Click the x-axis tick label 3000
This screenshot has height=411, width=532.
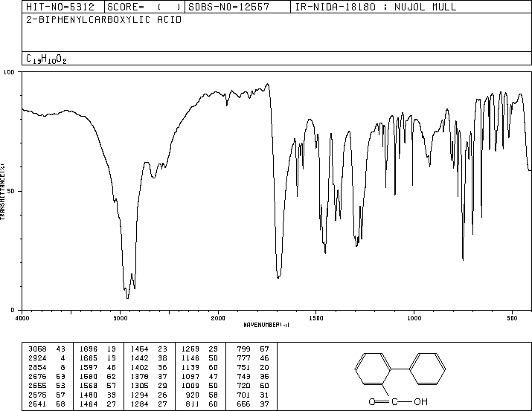120,318
